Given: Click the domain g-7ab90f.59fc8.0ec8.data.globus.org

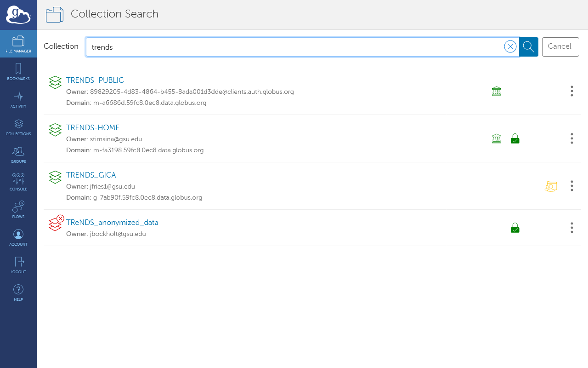Looking at the screenshot, I should pos(148,197).
